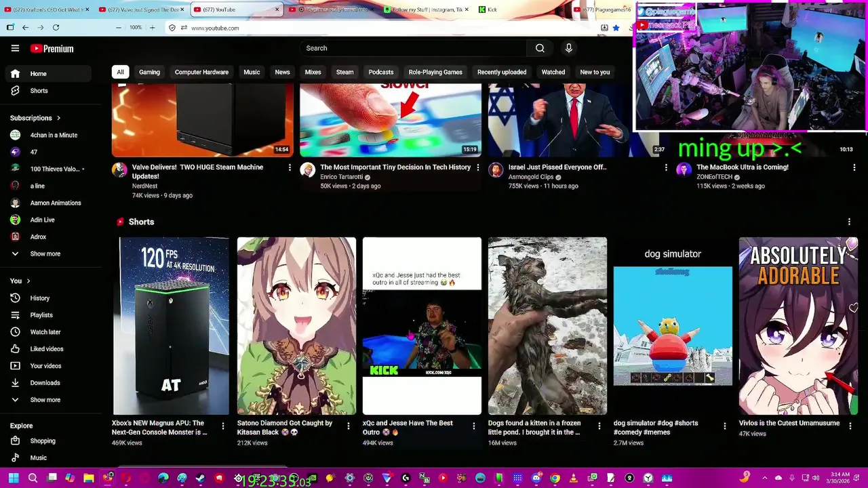Open Aamon Animations subscription
Image resolution: width=868 pixels, height=488 pixels.
tap(47, 203)
